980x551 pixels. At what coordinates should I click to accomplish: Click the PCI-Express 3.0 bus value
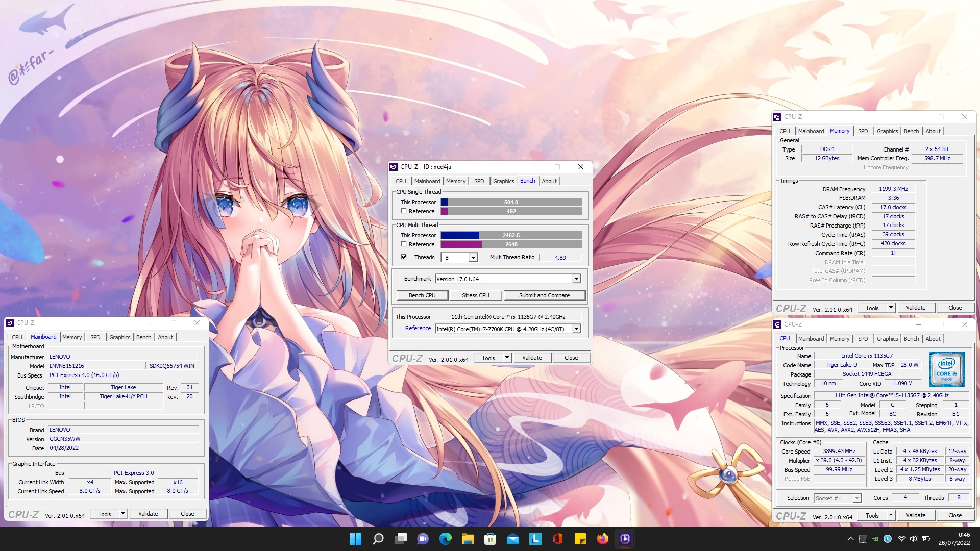click(133, 473)
